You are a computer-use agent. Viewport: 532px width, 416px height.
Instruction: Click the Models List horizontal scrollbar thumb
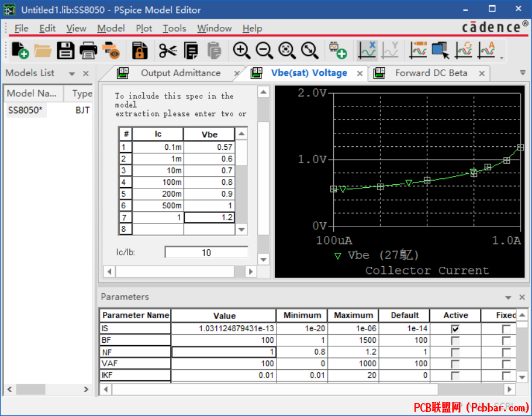[30, 389]
